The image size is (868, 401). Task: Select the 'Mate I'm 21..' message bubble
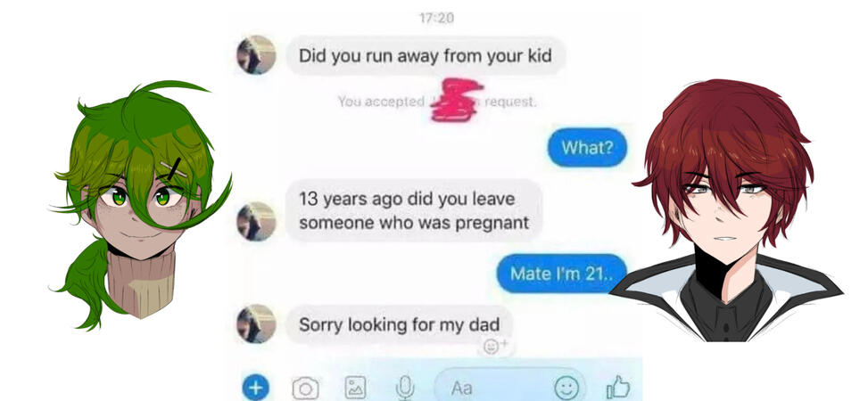click(x=561, y=274)
